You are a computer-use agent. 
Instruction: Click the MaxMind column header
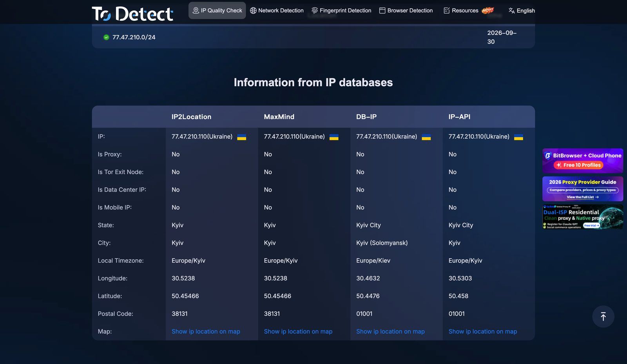279,117
